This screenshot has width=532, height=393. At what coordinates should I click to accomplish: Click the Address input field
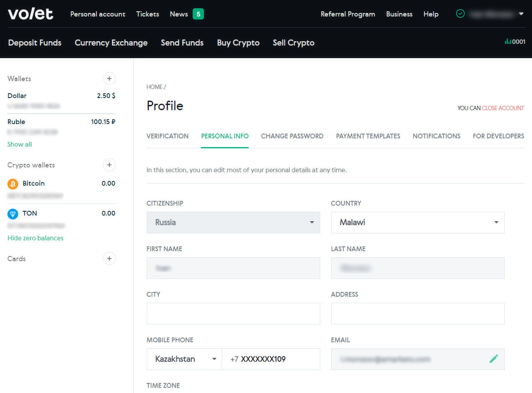[417, 314]
